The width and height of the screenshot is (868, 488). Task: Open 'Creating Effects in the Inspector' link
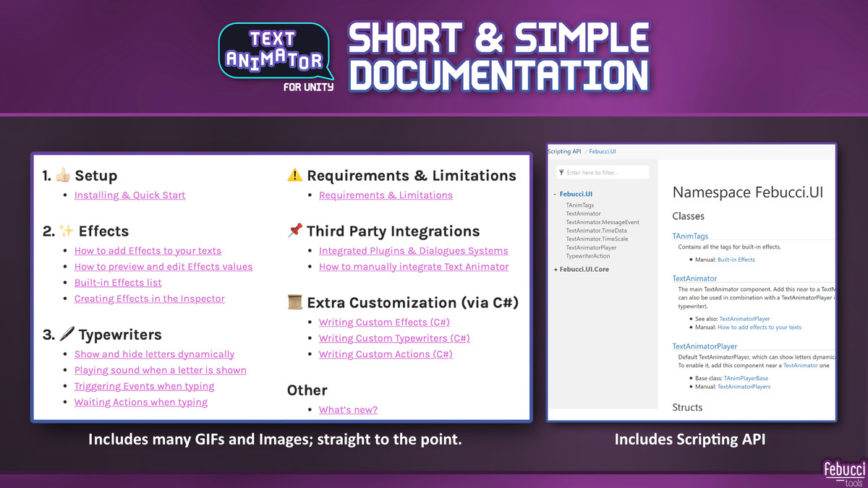[150, 299]
